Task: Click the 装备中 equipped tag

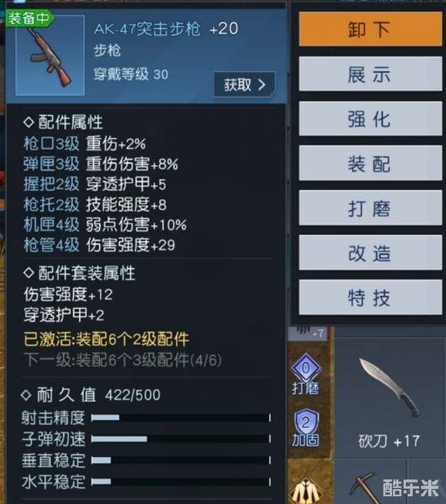Action: (x=29, y=18)
